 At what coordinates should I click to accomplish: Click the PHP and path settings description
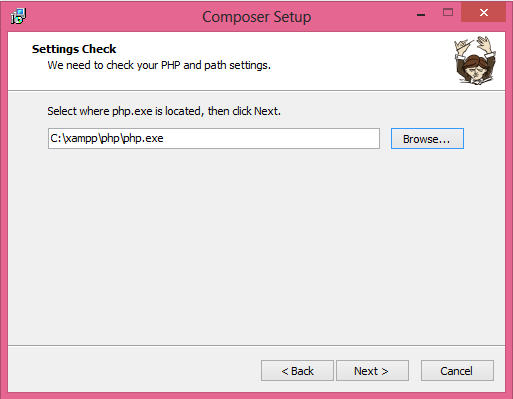point(159,65)
